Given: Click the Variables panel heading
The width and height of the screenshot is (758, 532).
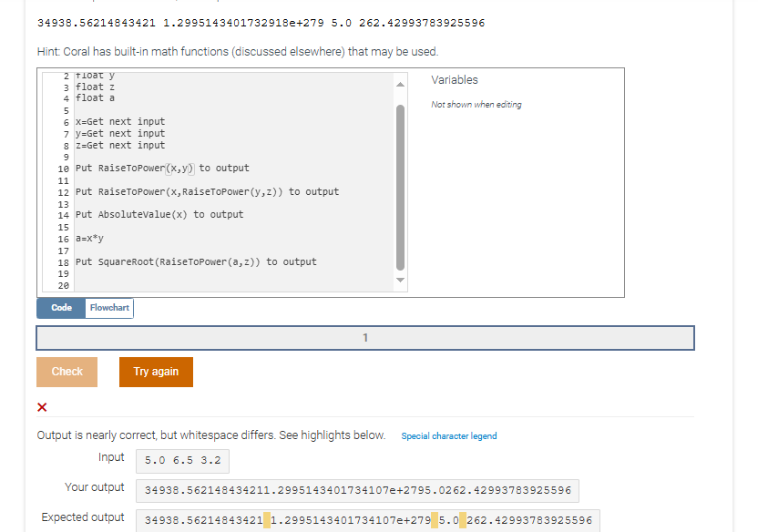Looking at the screenshot, I should 455,79.
